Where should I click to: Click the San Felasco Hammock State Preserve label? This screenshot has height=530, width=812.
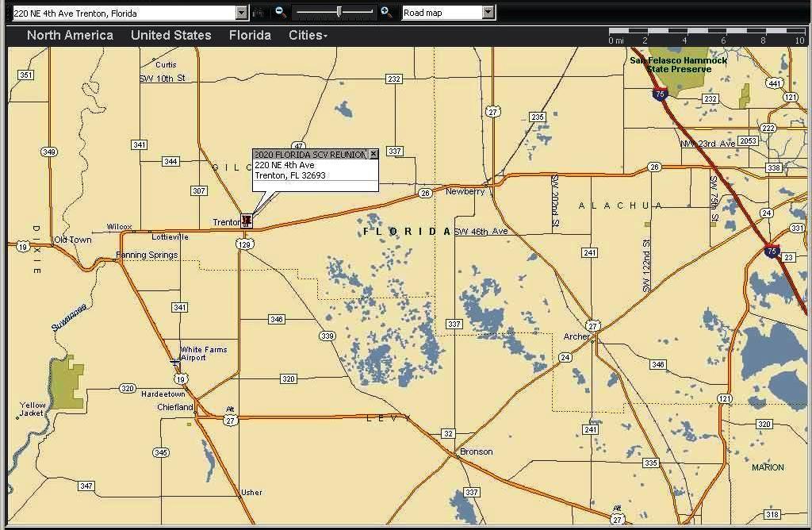coord(678,64)
